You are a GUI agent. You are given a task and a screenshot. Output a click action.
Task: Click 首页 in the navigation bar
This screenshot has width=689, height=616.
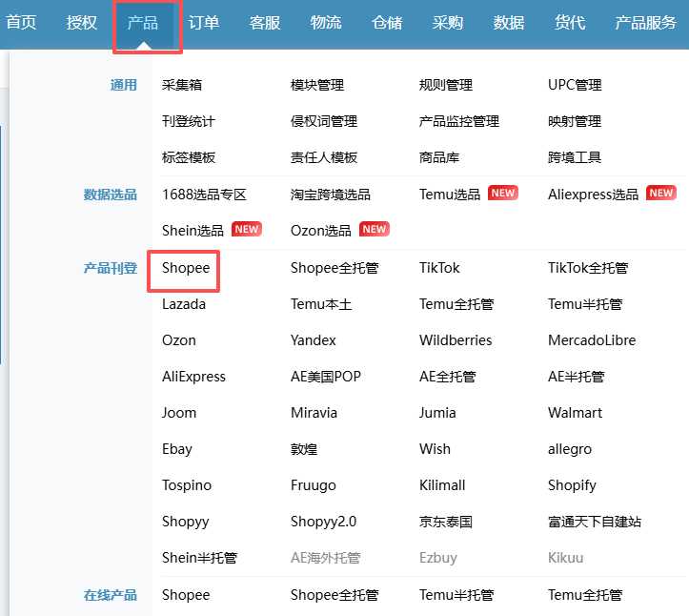(x=21, y=23)
